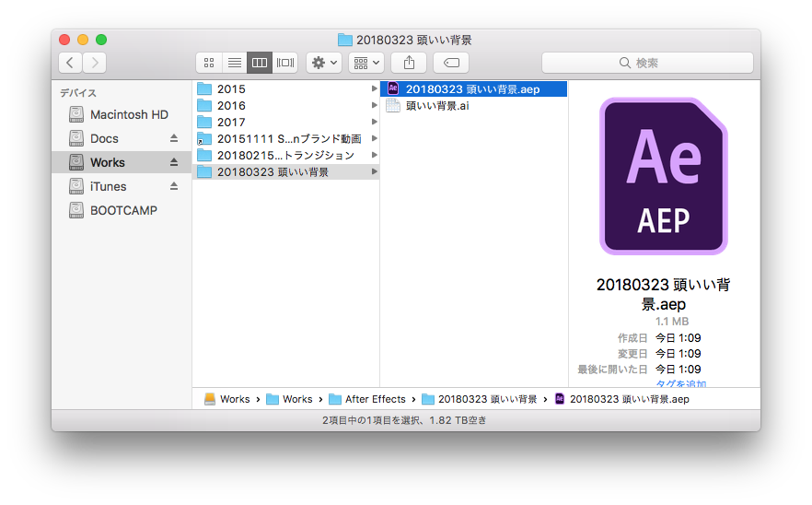The image size is (812, 505).
Task: Click the edit tags toolbar button
Action: click(451, 63)
